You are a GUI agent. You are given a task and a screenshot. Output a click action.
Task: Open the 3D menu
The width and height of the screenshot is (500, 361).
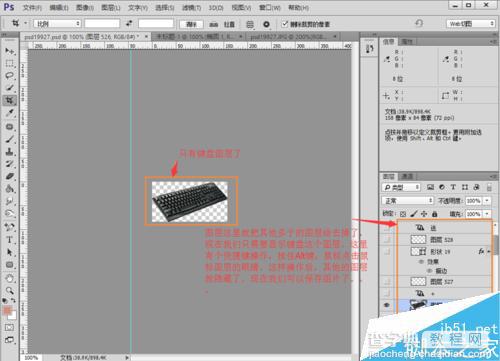click(x=216, y=7)
